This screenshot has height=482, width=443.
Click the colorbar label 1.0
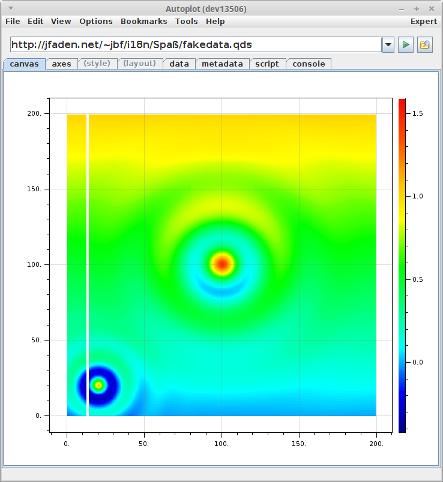(418, 196)
